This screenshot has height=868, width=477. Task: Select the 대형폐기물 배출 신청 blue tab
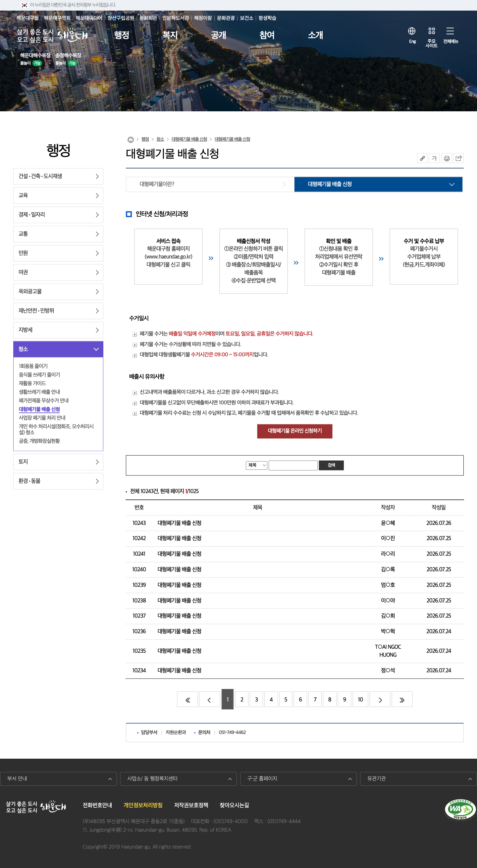378,184
